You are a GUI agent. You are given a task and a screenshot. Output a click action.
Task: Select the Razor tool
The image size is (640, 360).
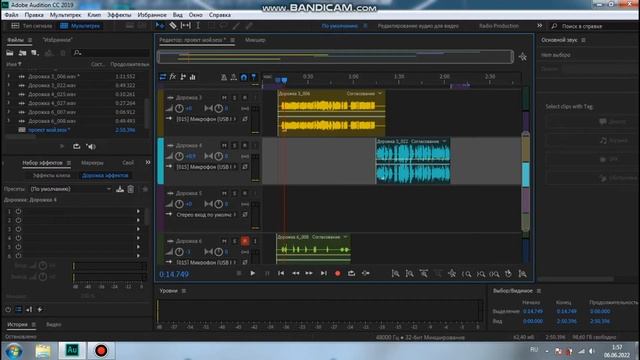coord(173,26)
